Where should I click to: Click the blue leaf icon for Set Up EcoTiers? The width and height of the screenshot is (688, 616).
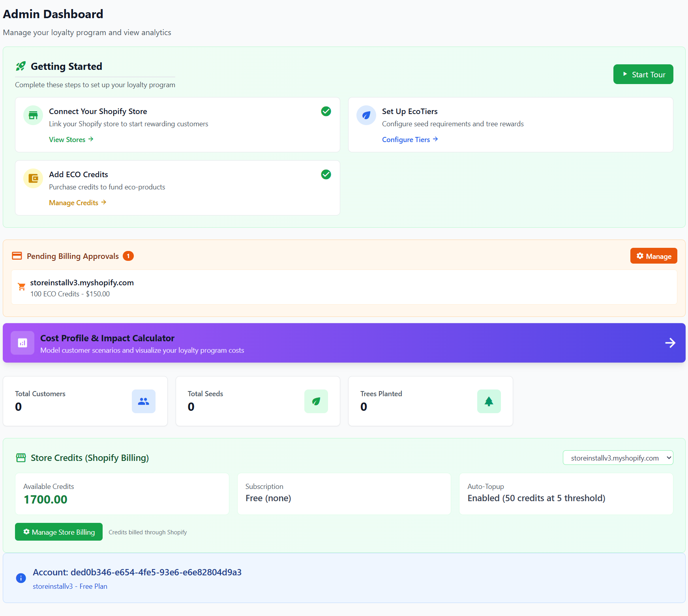click(x=366, y=115)
